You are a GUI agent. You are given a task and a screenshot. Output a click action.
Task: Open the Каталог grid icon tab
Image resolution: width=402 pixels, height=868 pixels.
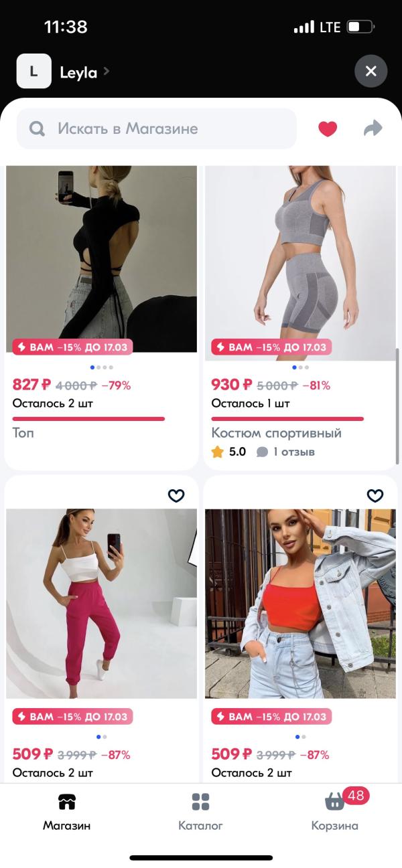(x=200, y=801)
